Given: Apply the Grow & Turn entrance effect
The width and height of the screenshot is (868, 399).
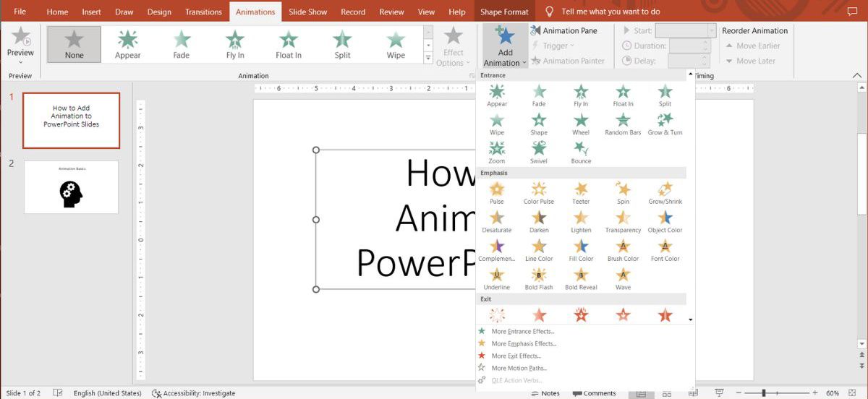Looking at the screenshot, I should pos(665,124).
